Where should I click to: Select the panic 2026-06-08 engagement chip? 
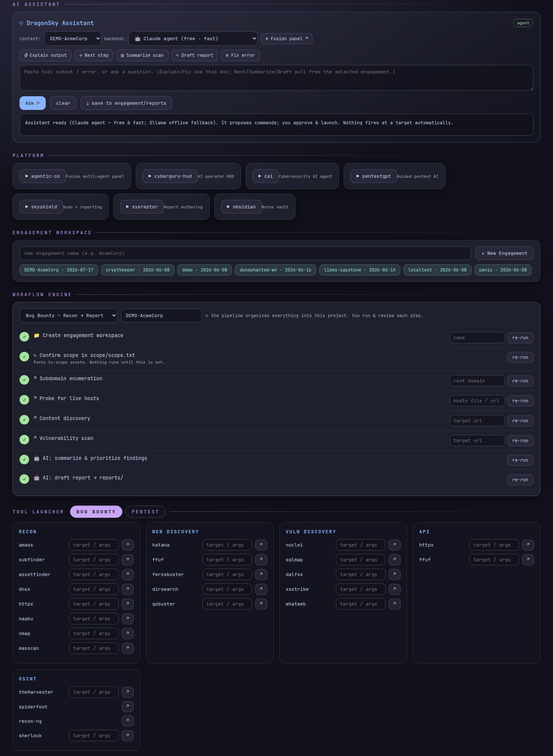click(x=503, y=270)
